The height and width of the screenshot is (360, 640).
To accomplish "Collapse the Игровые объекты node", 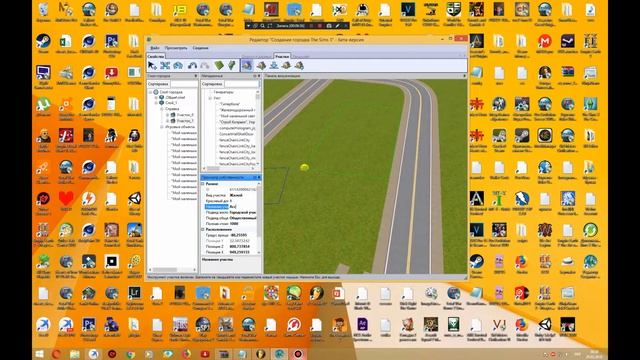I will pyautogui.click(x=162, y=127).
